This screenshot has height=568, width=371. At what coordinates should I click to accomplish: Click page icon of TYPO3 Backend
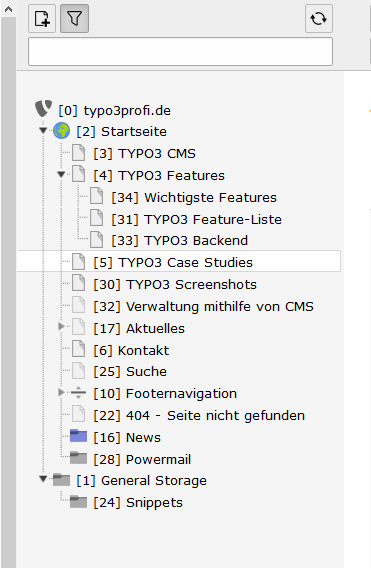(x=96, y=239)
